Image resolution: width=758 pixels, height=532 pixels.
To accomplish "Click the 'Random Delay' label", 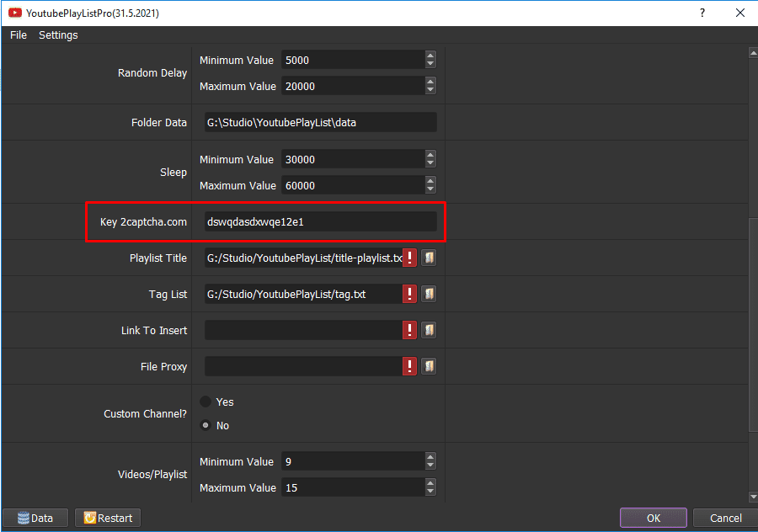I will point(152,73).
